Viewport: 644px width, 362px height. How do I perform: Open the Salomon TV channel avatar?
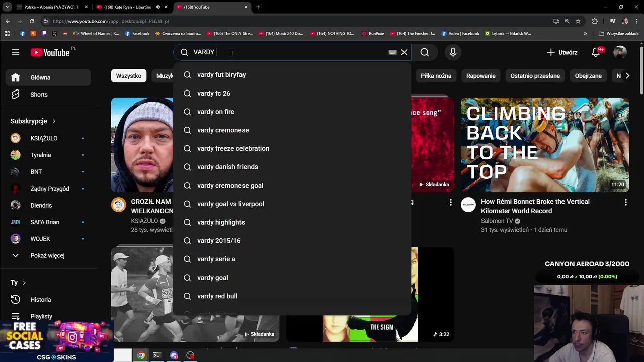[468, 205]
